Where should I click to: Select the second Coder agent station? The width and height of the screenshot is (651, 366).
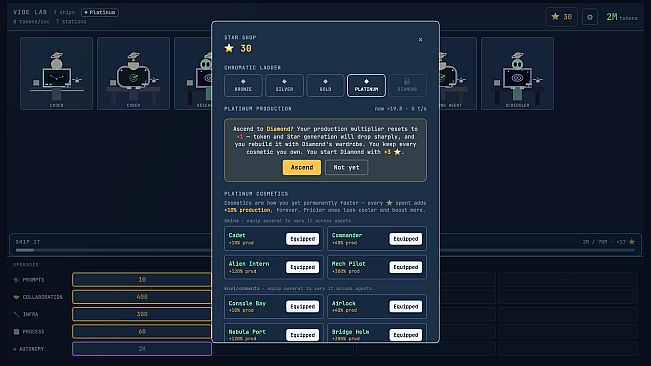[133, 73]
